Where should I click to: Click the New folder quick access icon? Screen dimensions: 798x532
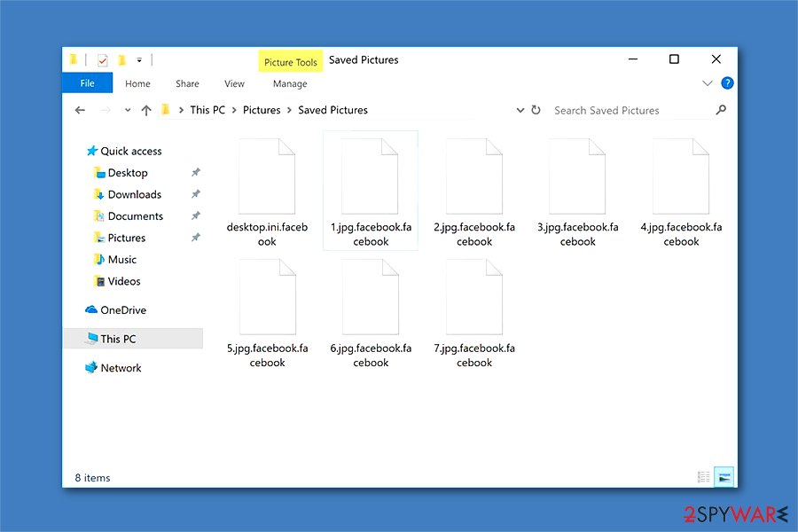pyautogui.click(x=121, y=60)
